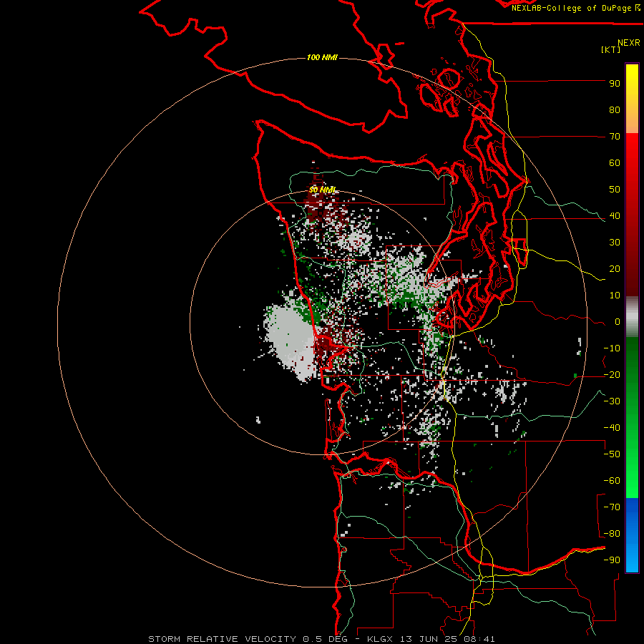Click the 20 value on the velocity scale

[x=615, y=269]
